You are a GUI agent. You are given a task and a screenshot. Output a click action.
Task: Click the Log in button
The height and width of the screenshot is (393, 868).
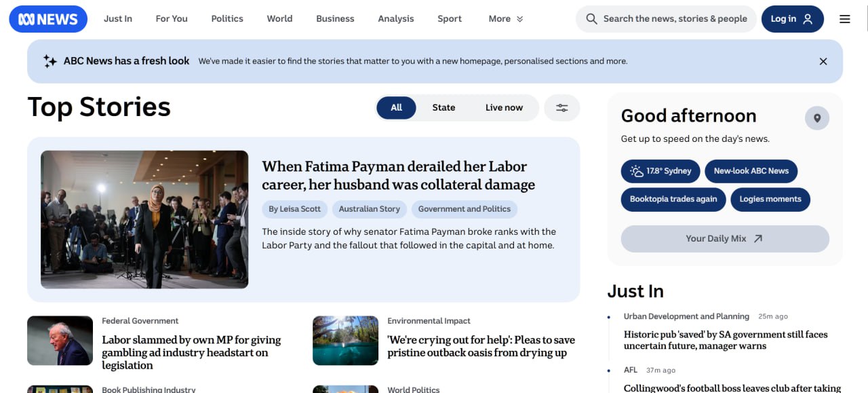tap(791, 19)
